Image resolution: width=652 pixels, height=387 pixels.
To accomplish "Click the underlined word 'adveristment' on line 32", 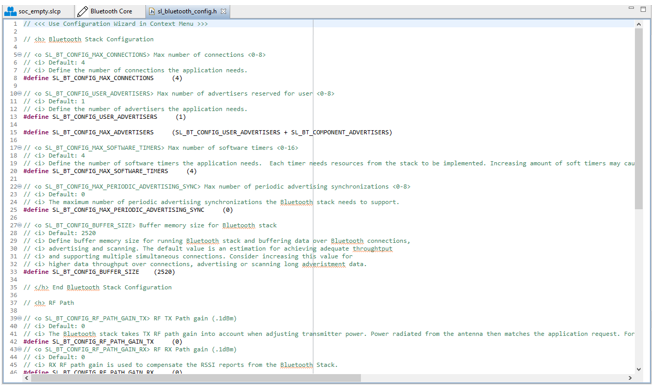I will 324,264.
